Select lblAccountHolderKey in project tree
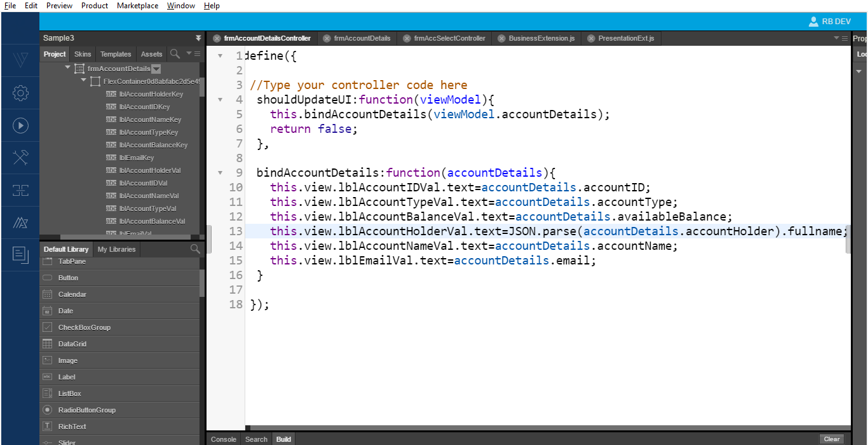The width and height of the screenshot is (868, 445). pos(151,94)
